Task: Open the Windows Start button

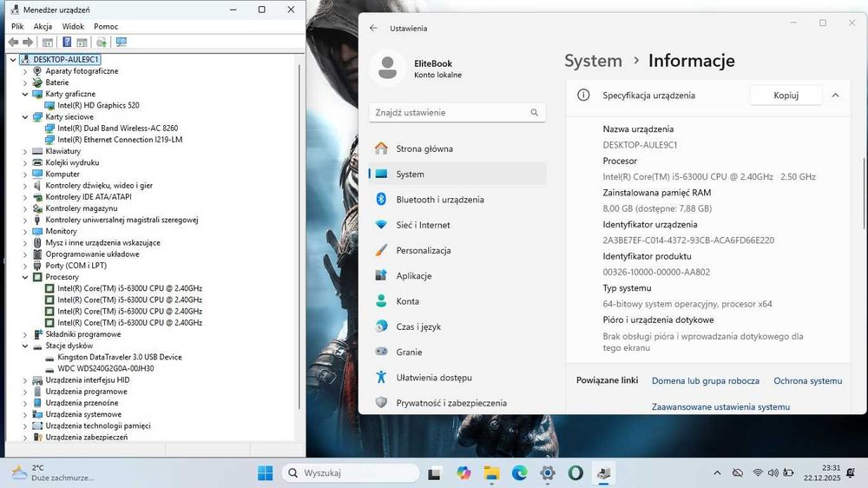Action: coord(265,473)
